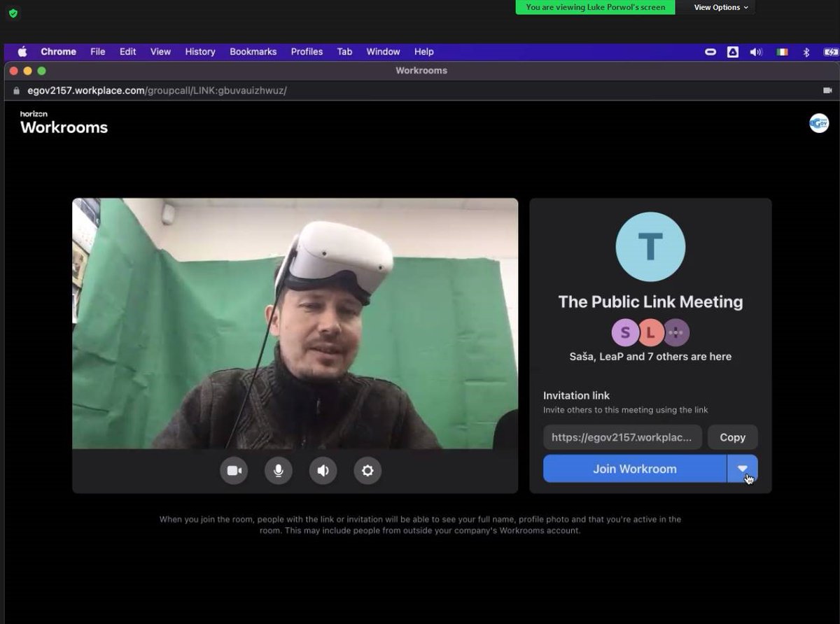Open the Chrome menu
Screen dimensions: 840x624
coord(59,52)
